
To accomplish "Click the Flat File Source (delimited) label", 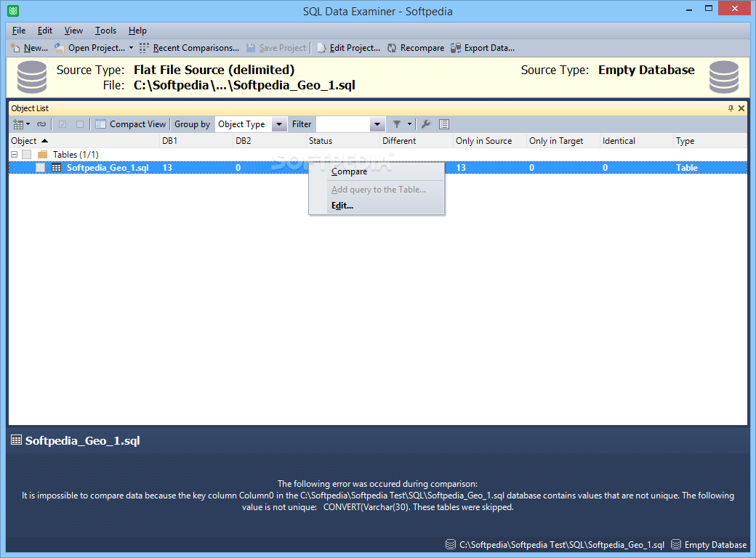I will pyautogui.click(x=214, y=70).
